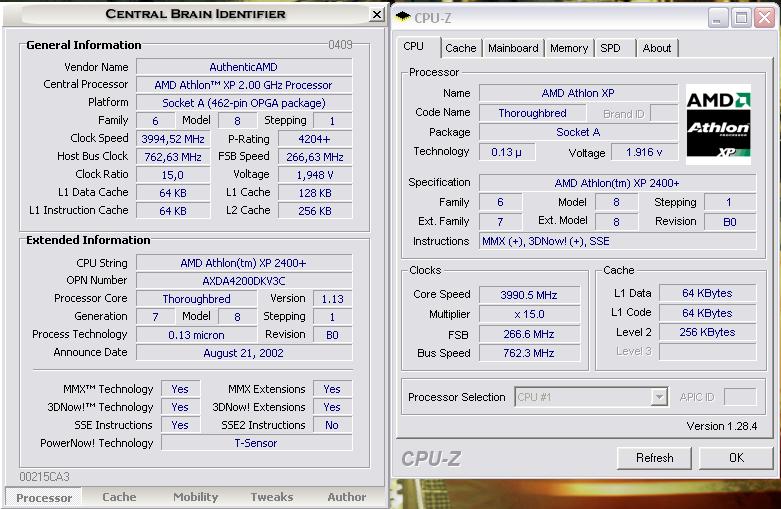Viewport: 781px width, 509px height.
Task: Click the L1 Data value 64 KBytes in CPU-Z
Action: [708, 293]
